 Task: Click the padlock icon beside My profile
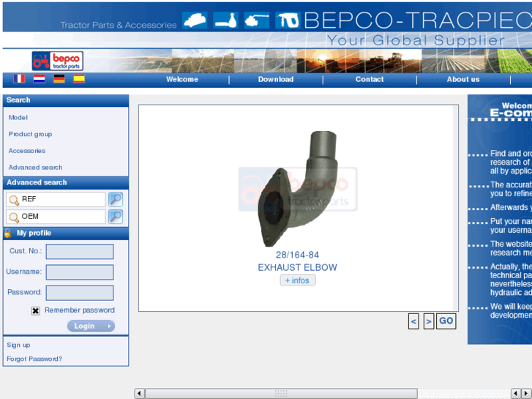[x=8, y=234]
